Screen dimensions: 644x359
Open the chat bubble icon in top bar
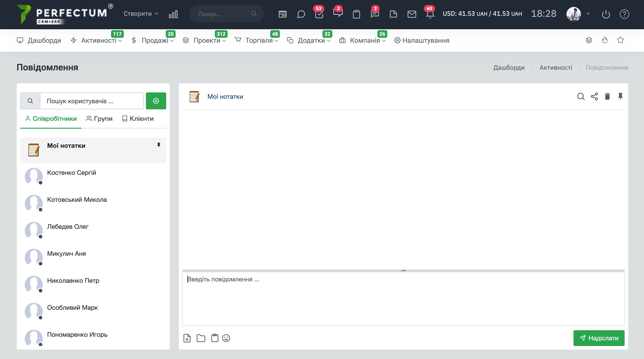301,14
